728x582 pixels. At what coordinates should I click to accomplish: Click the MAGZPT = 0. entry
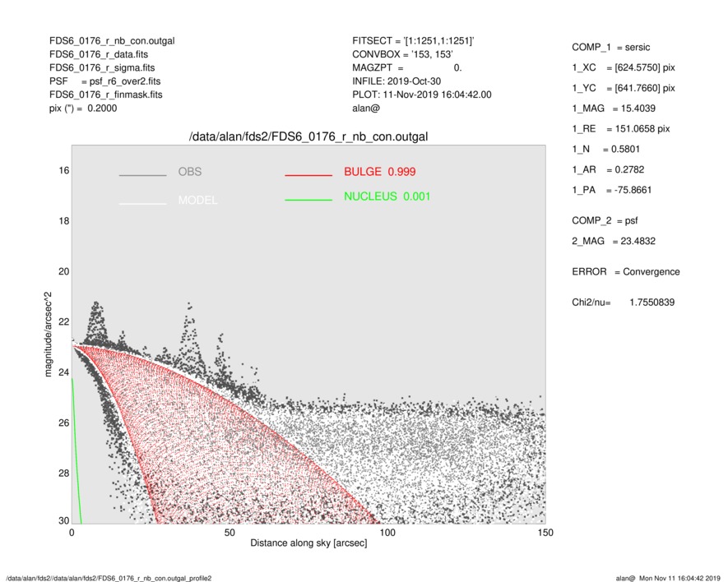[x=406, y=67]
